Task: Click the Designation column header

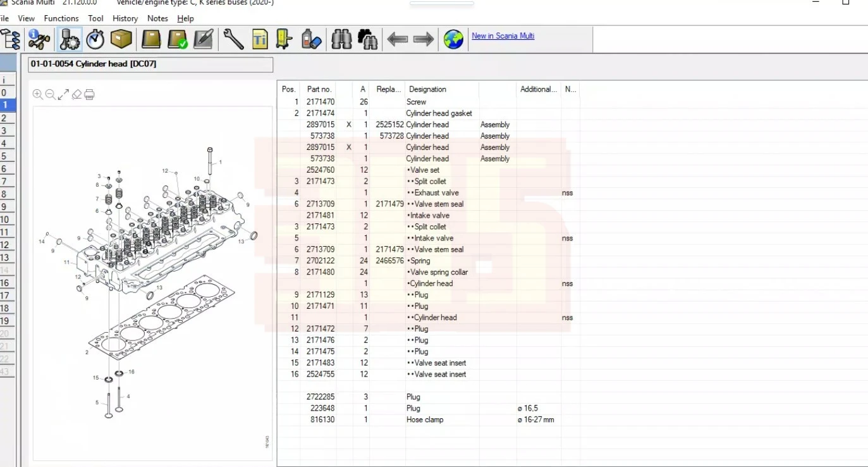Action: click(x=427, y=89)
